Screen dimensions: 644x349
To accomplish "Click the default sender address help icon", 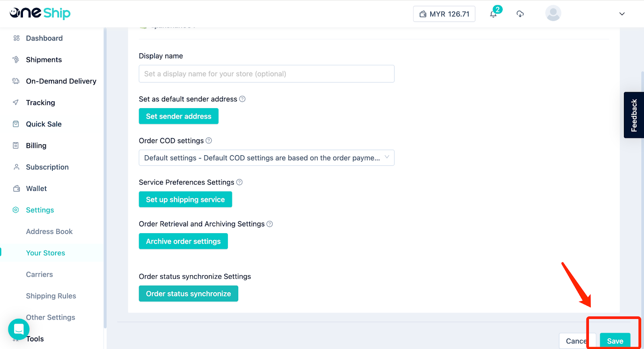I will (x=242, y=99).
